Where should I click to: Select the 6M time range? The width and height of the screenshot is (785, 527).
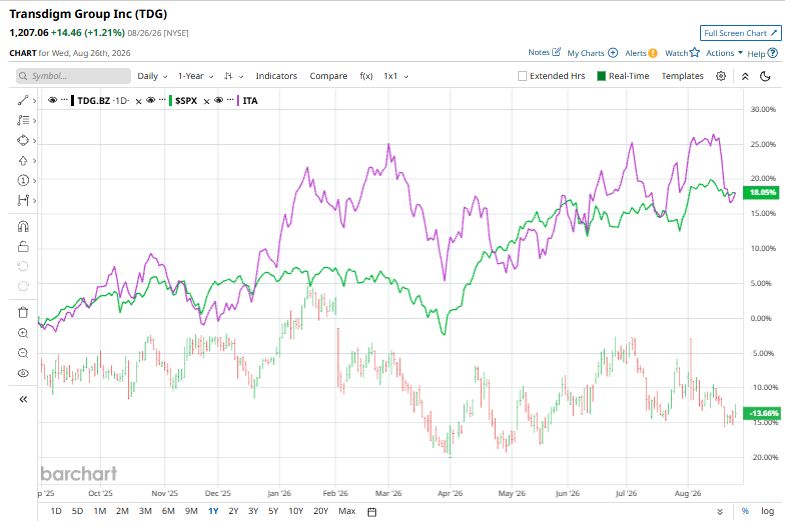point(168,511)
